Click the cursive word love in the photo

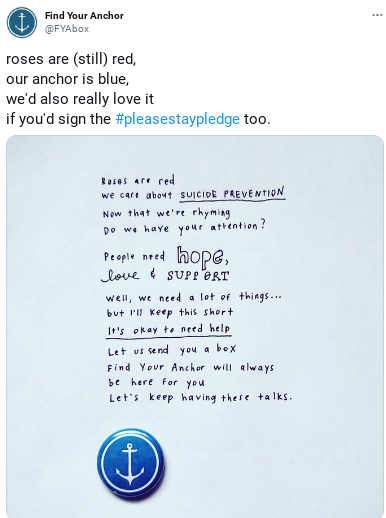120,275
